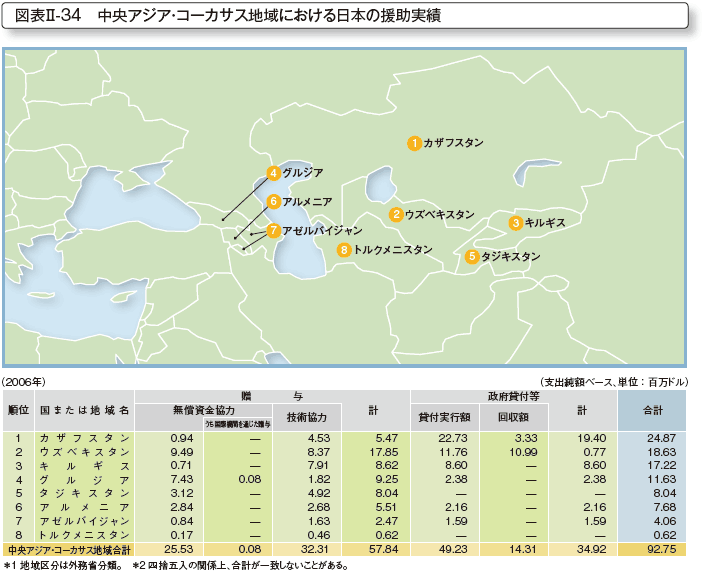Click the 4.06 total for アゼルバイジャン
Viewport: 704px width, 571px height.
(664, 521)
